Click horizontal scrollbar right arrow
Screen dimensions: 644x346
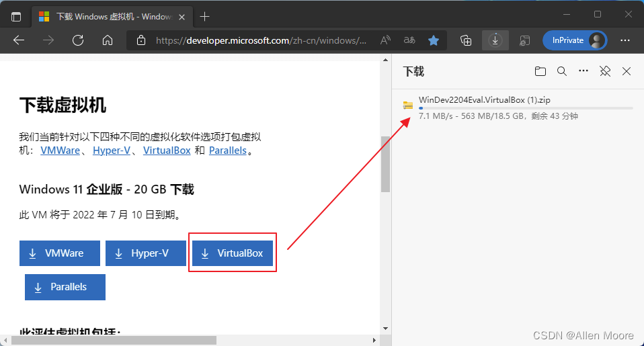pyautogui.click(x=374, y=340)
